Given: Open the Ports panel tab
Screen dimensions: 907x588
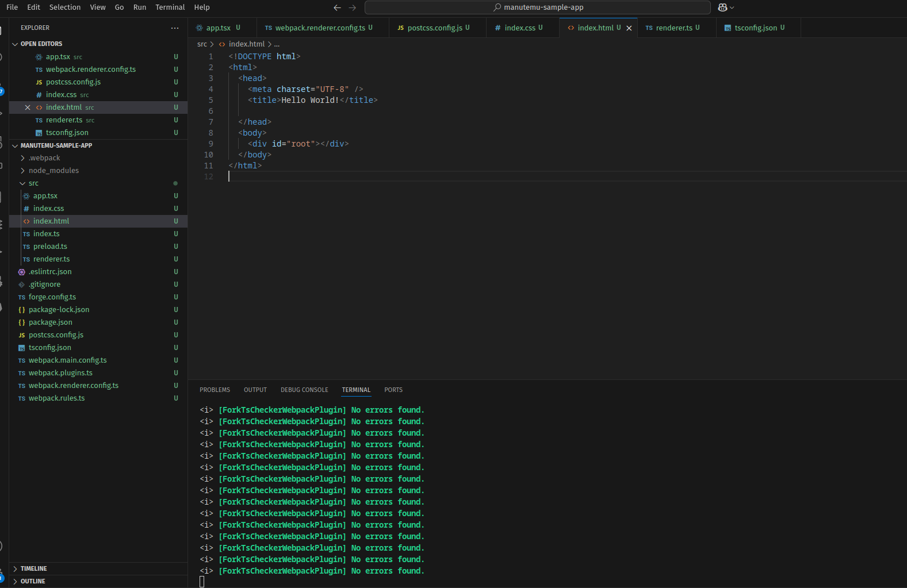Looking at the screenshot, I should tap(393, 390).
